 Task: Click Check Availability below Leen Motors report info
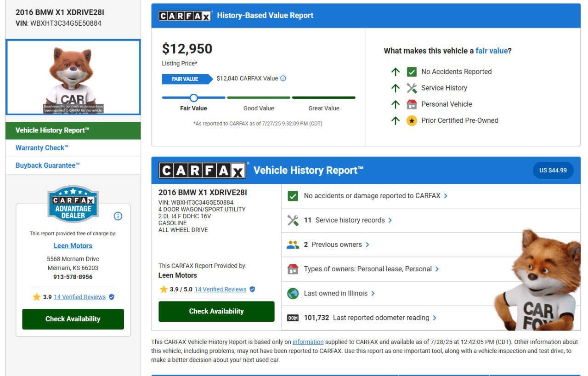pos(216,312)
